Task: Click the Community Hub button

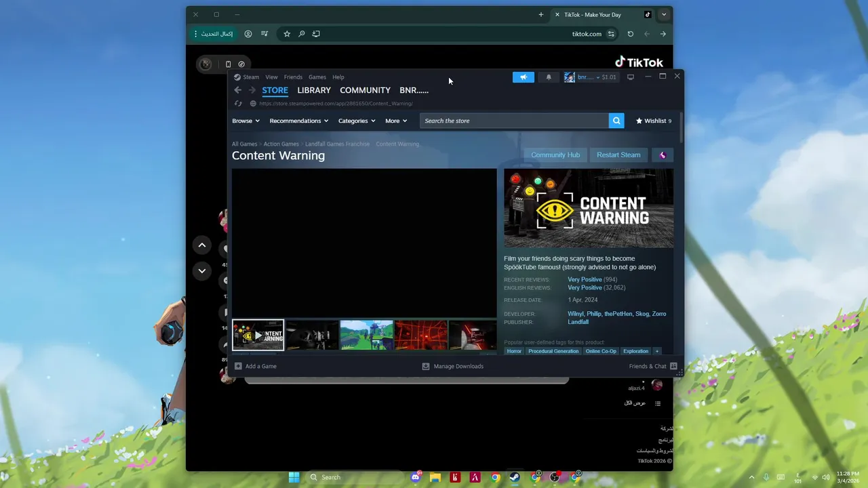Action: [555, 155]
